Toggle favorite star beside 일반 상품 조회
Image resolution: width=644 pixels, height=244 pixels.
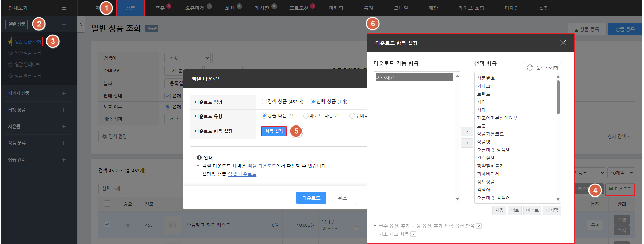click(x=10, y=42)
